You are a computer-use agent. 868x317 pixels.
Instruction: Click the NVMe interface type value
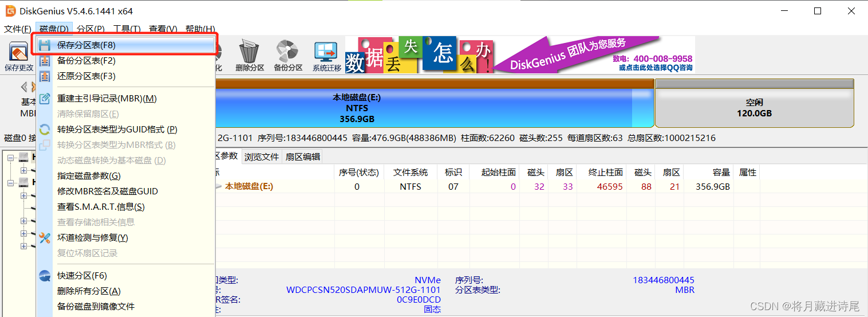pos(428,280)
